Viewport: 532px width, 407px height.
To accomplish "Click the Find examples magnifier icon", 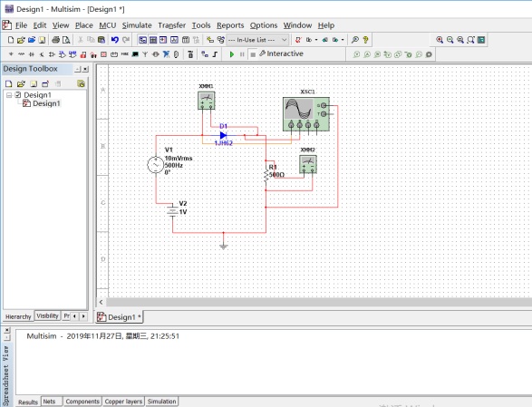I will point(355,40).
